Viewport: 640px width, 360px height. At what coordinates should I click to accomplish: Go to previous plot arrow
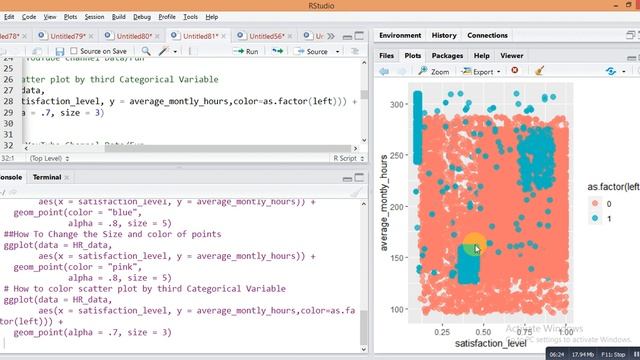click(384, 71)
